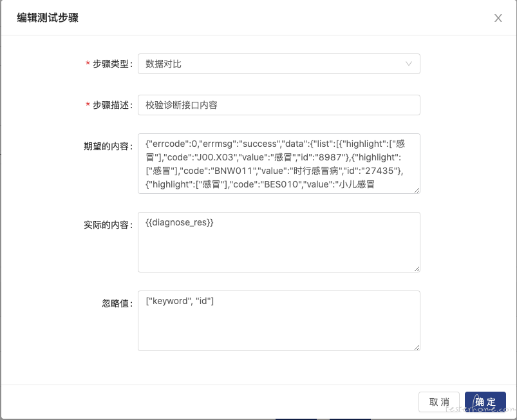517x420 pixels.
Task: Click inside the 期望的内容 textarea
Action: (279, 164)
